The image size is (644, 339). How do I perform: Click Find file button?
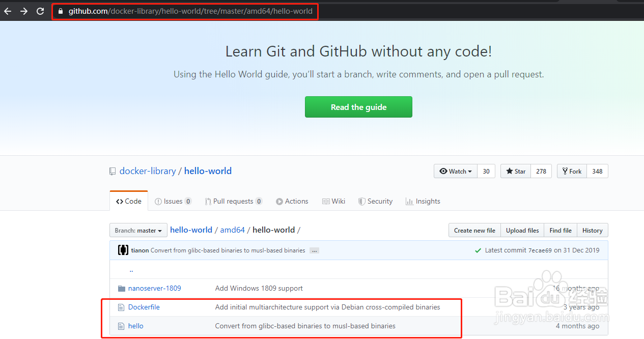[561, 230]
